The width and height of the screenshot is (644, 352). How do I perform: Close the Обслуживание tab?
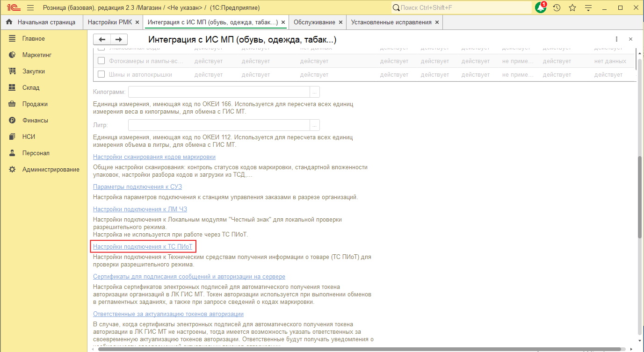(x=340, y=22)
